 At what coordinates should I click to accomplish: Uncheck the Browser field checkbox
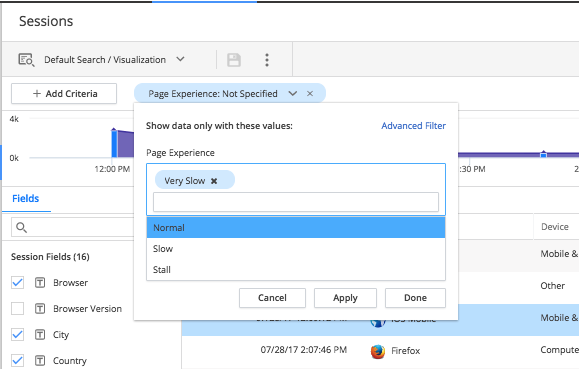point(17,282)
